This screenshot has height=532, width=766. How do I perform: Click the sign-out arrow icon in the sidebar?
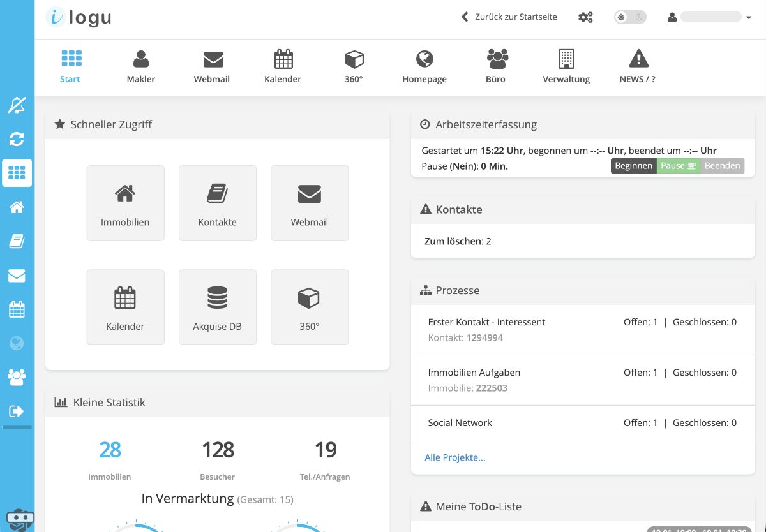coord(17,411)
